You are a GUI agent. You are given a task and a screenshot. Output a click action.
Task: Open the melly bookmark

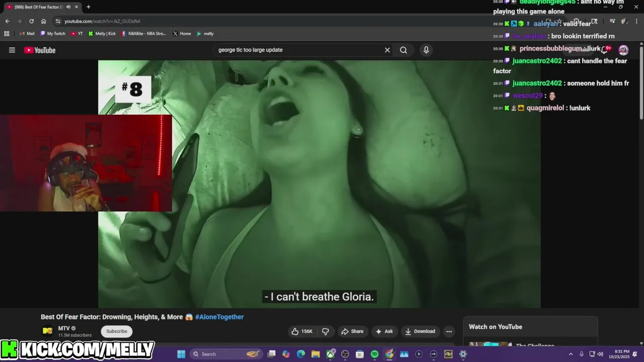point(205,34)
